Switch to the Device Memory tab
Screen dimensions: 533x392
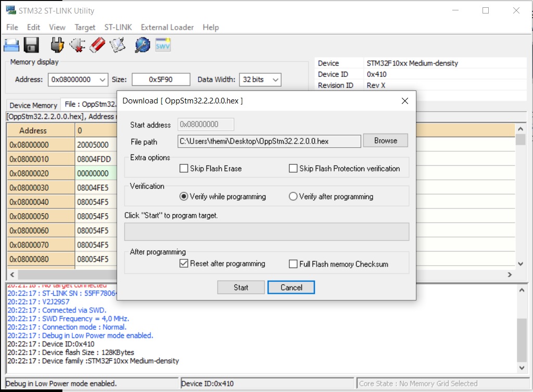[x=33, y=105]
